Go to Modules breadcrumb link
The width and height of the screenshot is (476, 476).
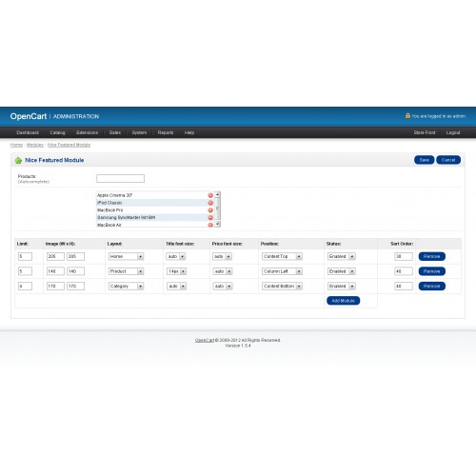click(x=35, y=145)
